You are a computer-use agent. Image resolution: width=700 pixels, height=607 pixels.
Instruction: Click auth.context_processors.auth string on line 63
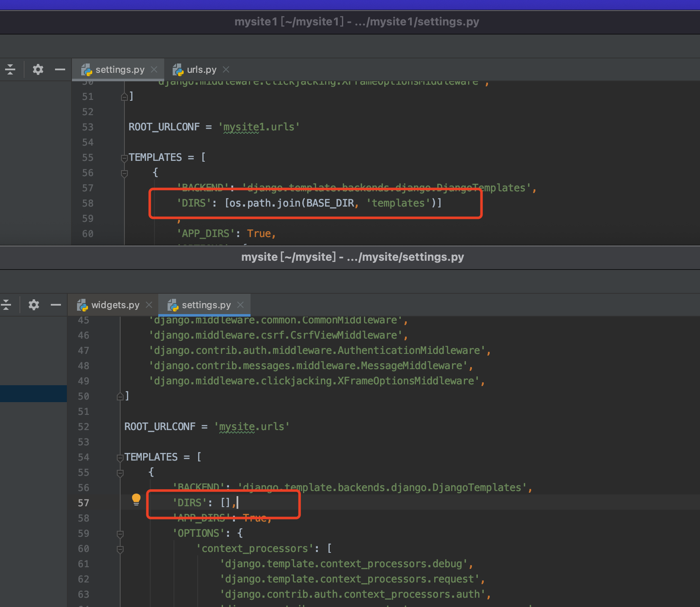coord(353,594)
